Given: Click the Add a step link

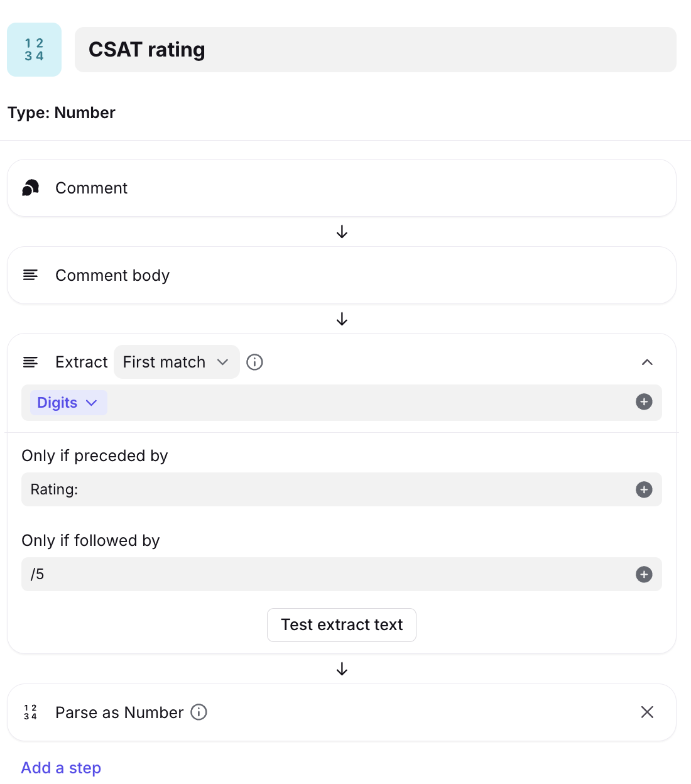Looking at the screenshot, I should 61,768.
